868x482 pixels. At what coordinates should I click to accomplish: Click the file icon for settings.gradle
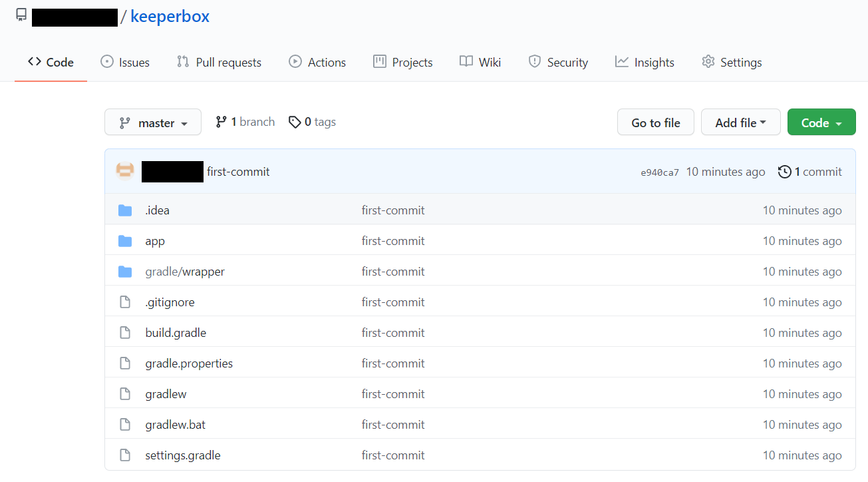(125, 455)
